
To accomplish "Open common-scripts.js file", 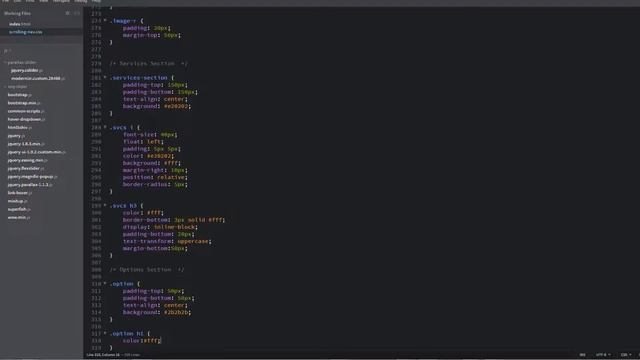I will pos(25,111).
